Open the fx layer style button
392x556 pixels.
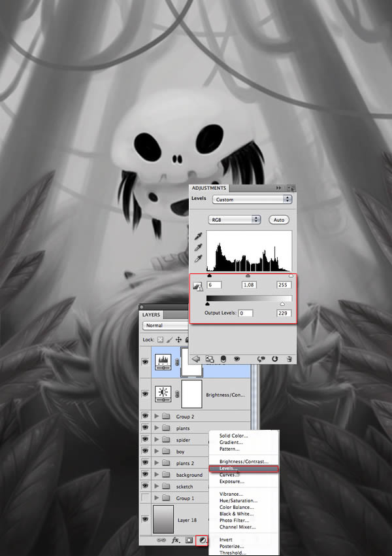[x=176, y=540]
